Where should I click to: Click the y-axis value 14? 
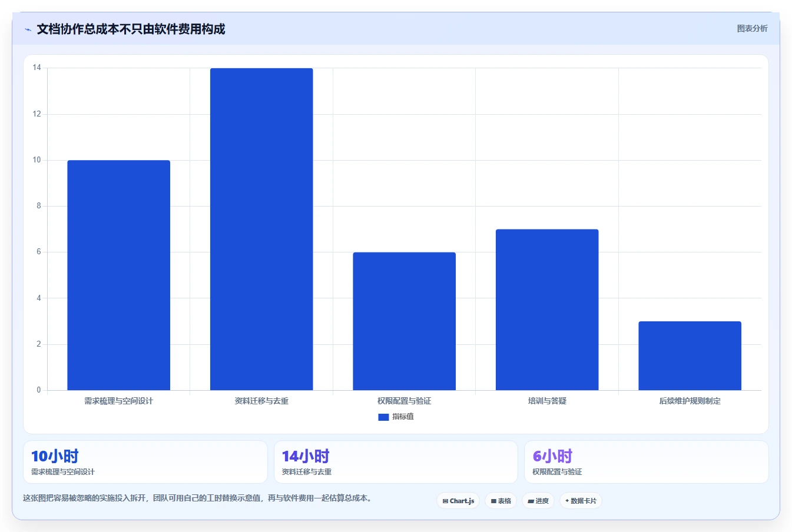pyautogui.click(x=37, y=68)
